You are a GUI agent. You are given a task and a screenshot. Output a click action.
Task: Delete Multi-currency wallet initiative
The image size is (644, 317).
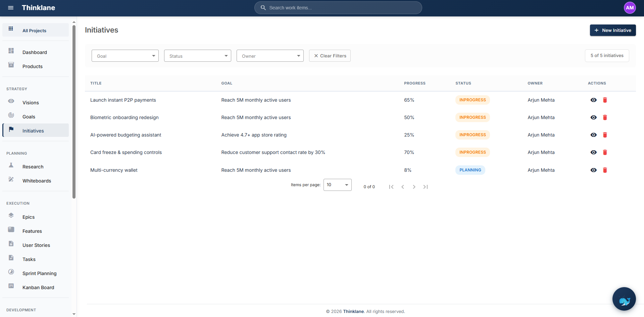(605, 170)
